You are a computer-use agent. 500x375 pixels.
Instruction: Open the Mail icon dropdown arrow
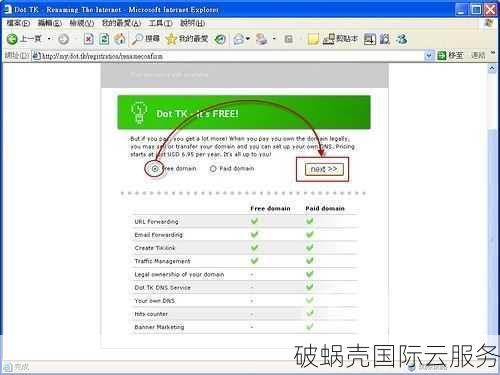(248, 39)
